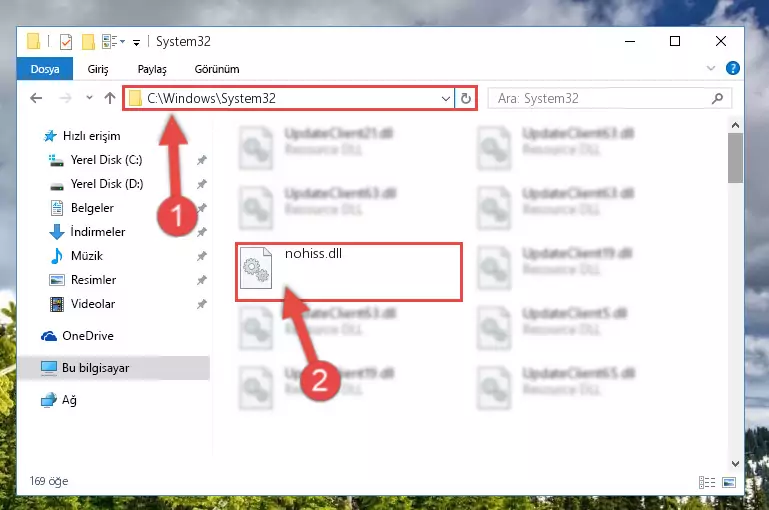
Task: Open Help with the blue question icon
Action: [733, 68]
